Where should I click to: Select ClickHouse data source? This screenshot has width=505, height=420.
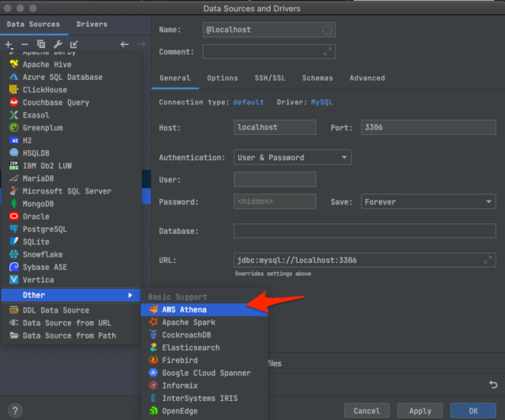click(72, 90)
